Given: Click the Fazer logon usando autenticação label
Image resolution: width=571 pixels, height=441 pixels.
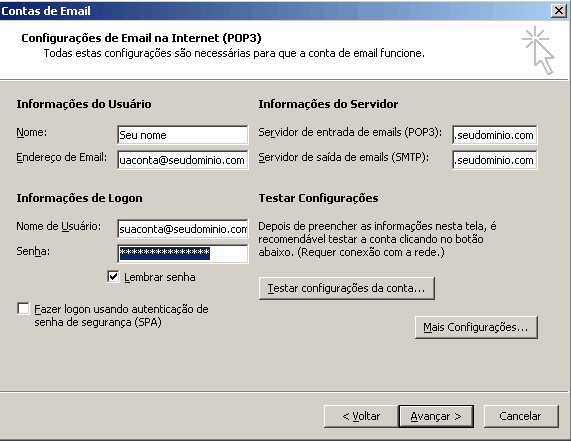Looking at the screenshot, I should click(x=121, y=315).
